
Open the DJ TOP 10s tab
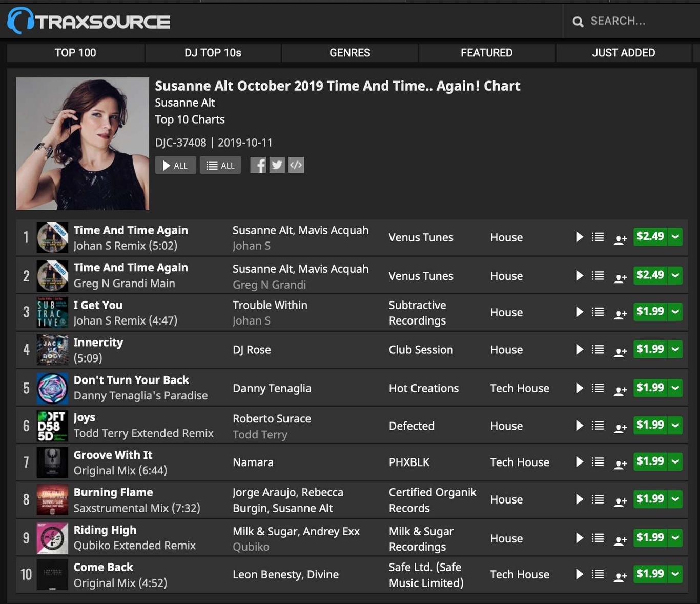point(213,53)
